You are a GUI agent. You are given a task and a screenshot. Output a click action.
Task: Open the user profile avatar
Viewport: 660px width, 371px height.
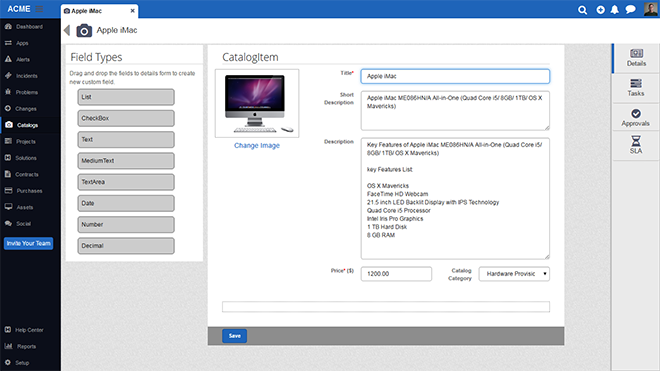coord(651,9)
